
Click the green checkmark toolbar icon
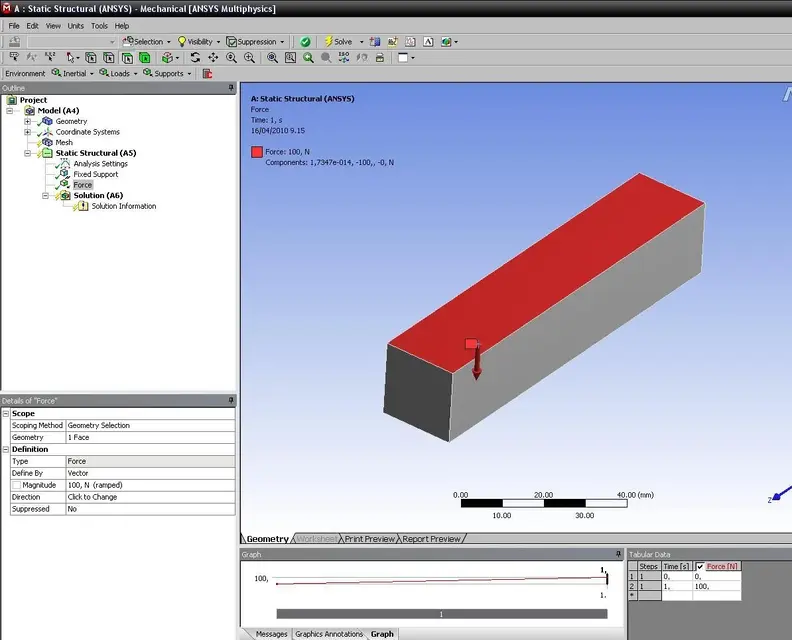click(305, 42)
